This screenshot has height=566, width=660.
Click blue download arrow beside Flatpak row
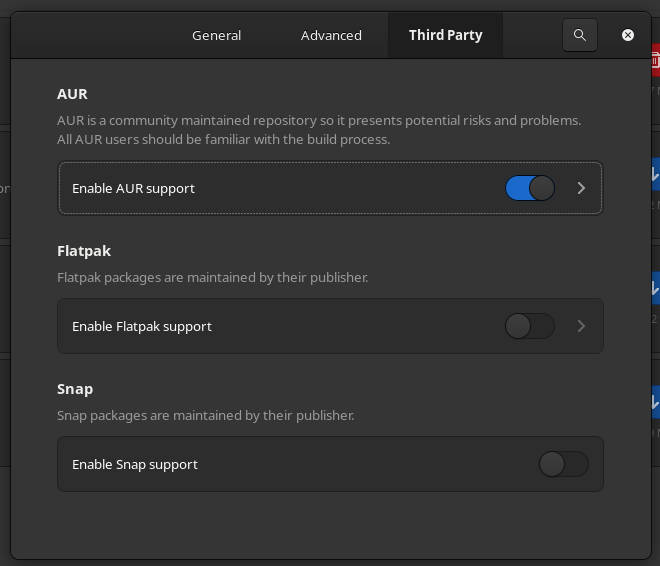point(655,288)
